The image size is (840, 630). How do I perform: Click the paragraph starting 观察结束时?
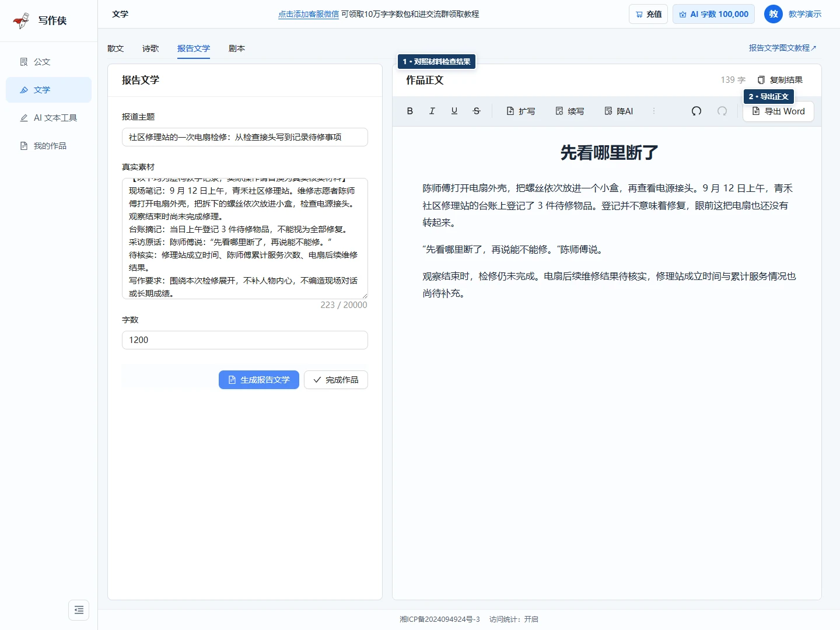[x=609, y=285]
